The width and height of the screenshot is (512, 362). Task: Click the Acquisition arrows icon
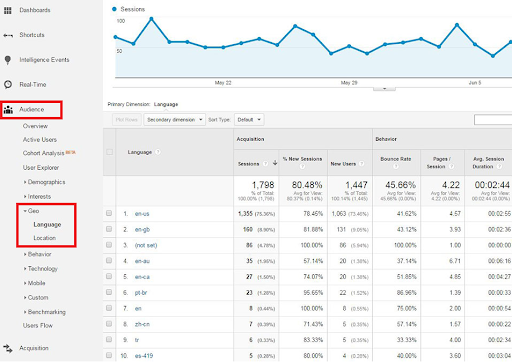(8, 348)
